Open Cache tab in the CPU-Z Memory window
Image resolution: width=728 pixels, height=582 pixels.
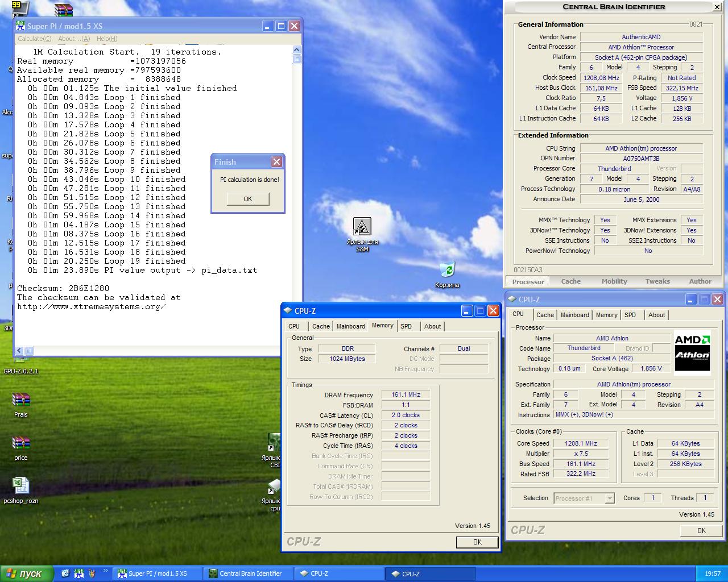[x=321, y=326]
